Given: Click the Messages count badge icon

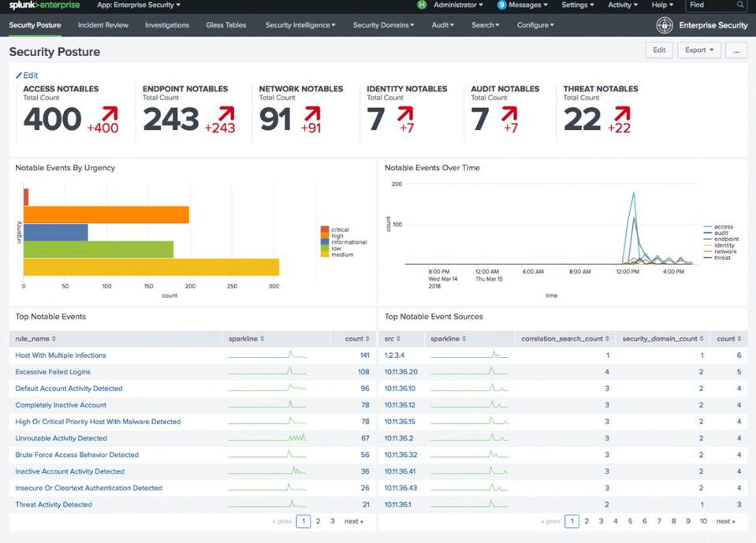Looking at the screenshot, I should click(501, 5).
